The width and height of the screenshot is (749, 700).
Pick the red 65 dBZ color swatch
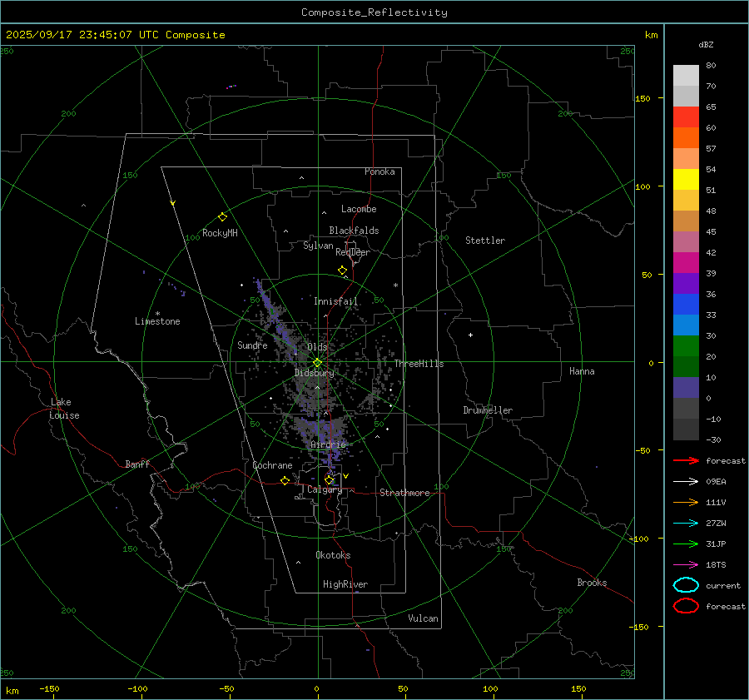(686, 117)
